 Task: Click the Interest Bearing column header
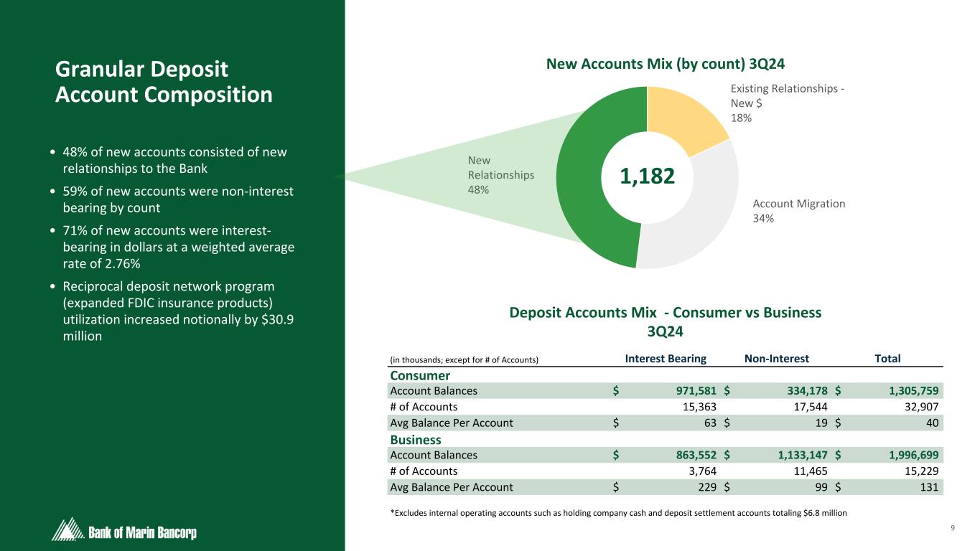666,359
